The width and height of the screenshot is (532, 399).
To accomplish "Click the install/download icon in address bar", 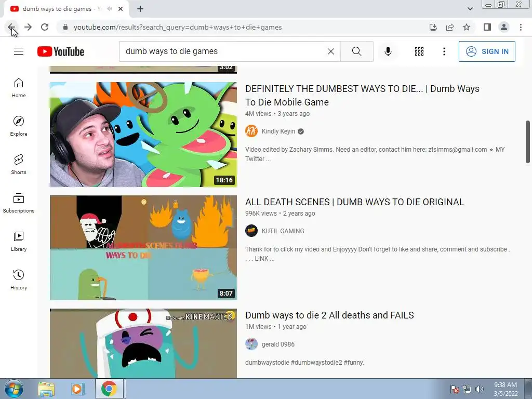I will pyautogui.click(x=433, y=27).
